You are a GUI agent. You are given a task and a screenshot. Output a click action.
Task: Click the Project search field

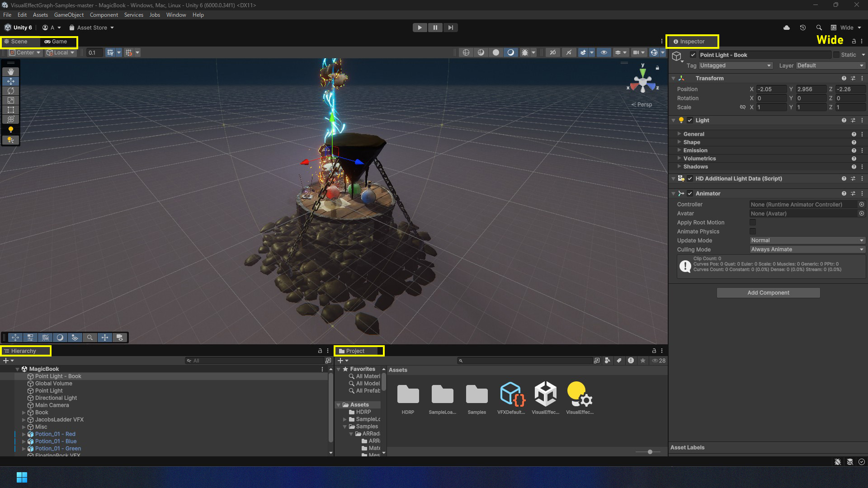524,361
